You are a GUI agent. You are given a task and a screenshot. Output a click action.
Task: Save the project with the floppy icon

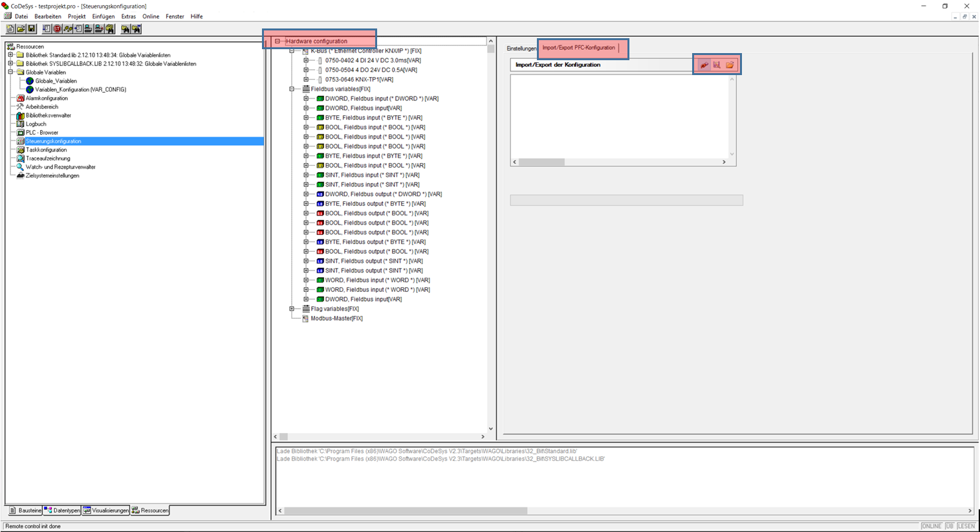pos(31,29)
